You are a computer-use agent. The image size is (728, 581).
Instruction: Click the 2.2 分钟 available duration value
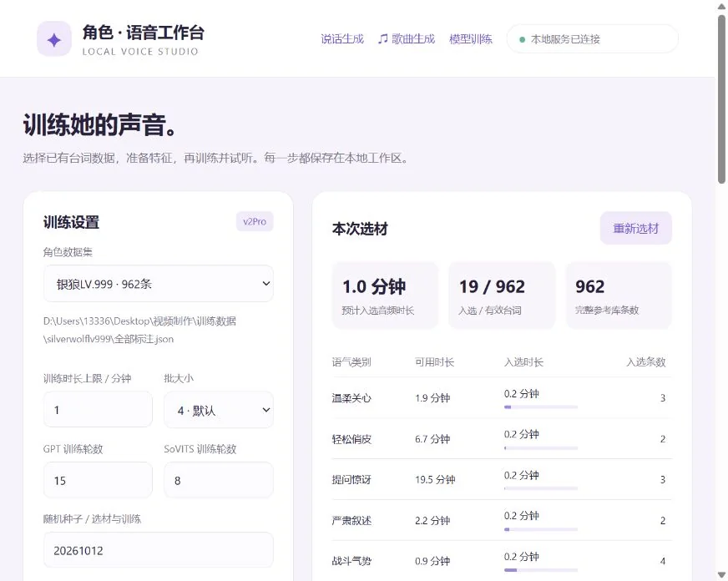click(x=432, y=520)
